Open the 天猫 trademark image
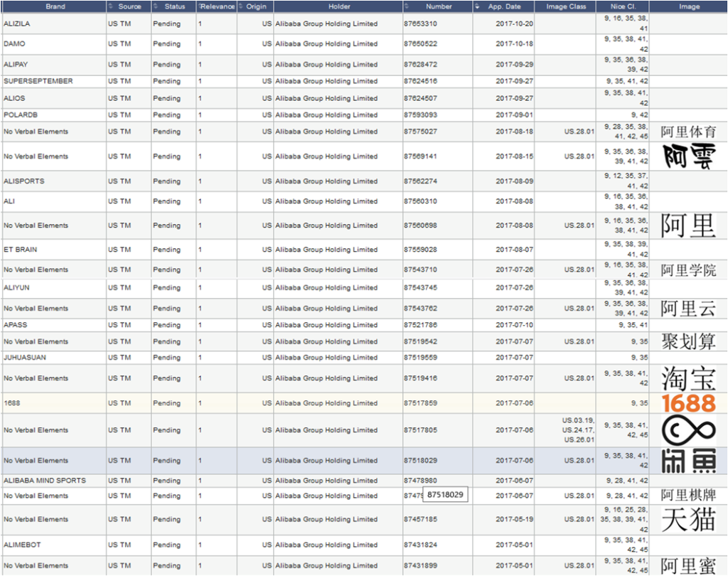Image resolution: width=728 pixels, height=576 pixels. (687, 520)
